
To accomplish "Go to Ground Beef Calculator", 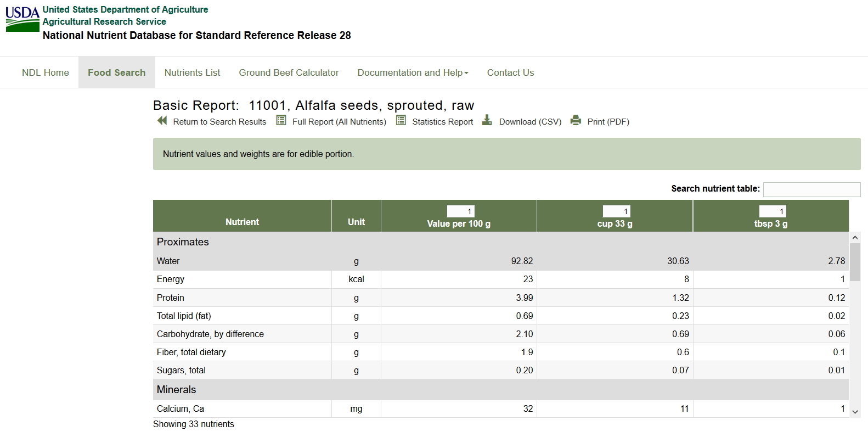I will click(x=289, y=72).
